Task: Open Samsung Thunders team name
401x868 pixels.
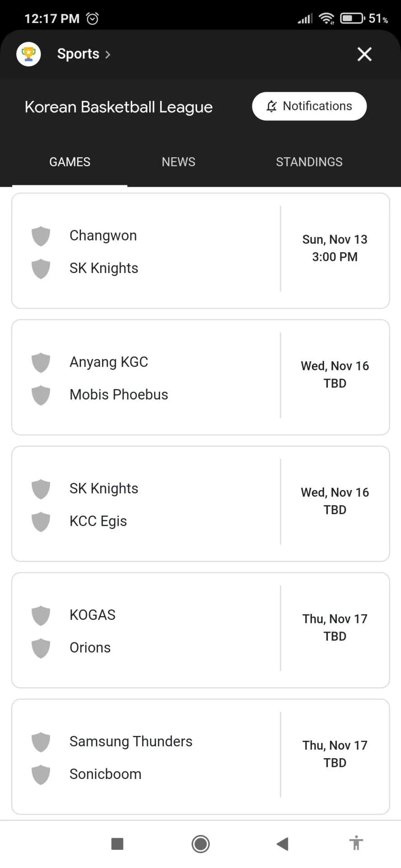Action: pyautogui.click(x=131, y=741)
